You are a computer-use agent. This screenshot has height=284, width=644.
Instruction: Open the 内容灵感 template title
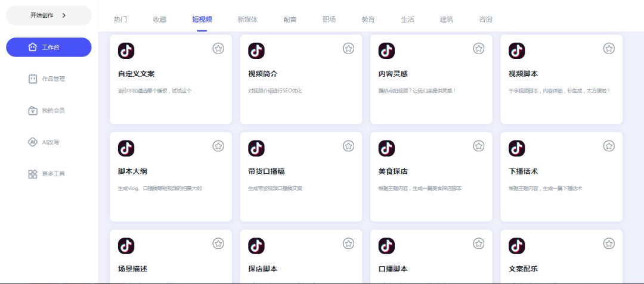pos(393,74)
